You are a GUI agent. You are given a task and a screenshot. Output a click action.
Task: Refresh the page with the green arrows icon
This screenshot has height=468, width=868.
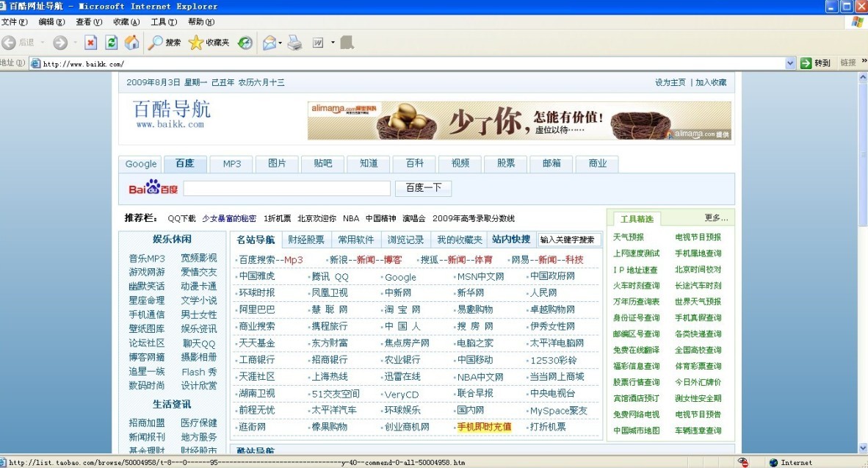[112, 43]
